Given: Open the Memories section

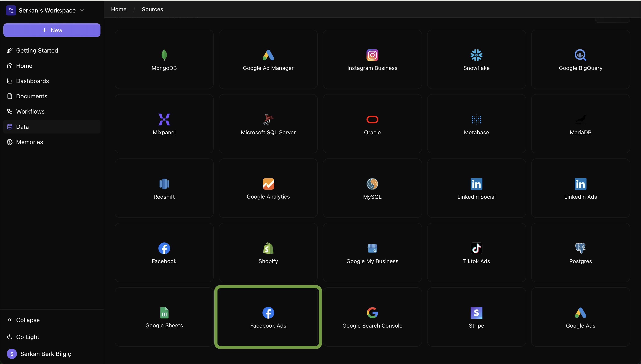Looking at the screenshot, I should tap(52, 142).
